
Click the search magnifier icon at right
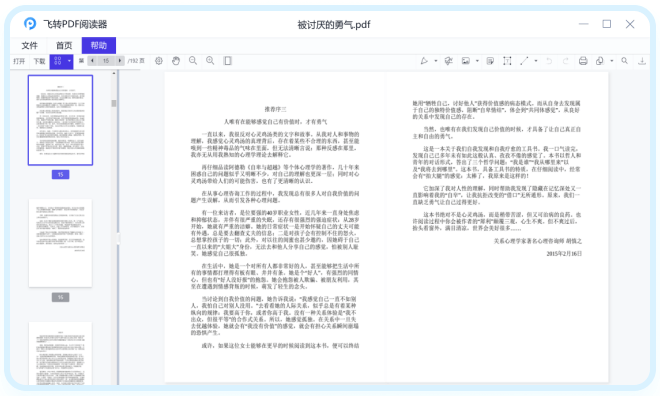[x=625, y=61]
